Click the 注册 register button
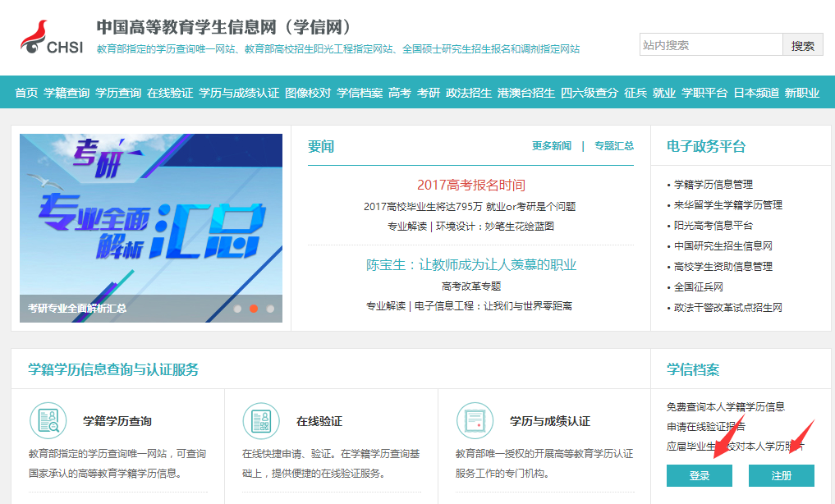The height and width of the screenshot is (504, 835). point(781,475)
